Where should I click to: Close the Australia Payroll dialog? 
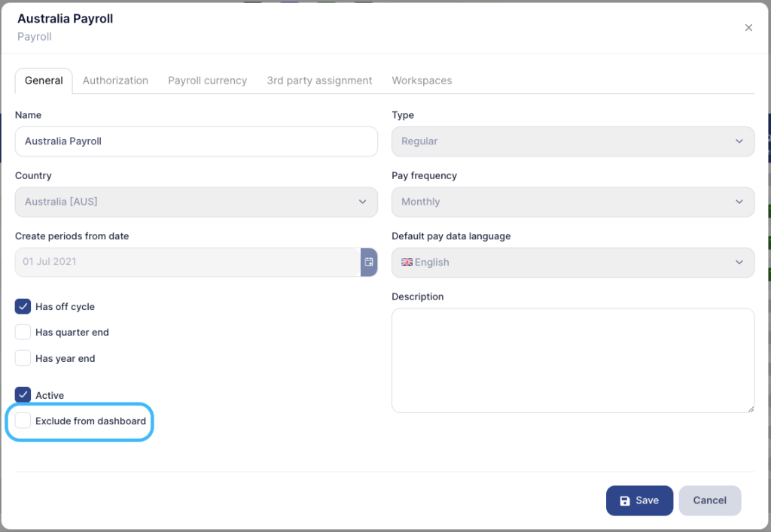tap(748, 28)
